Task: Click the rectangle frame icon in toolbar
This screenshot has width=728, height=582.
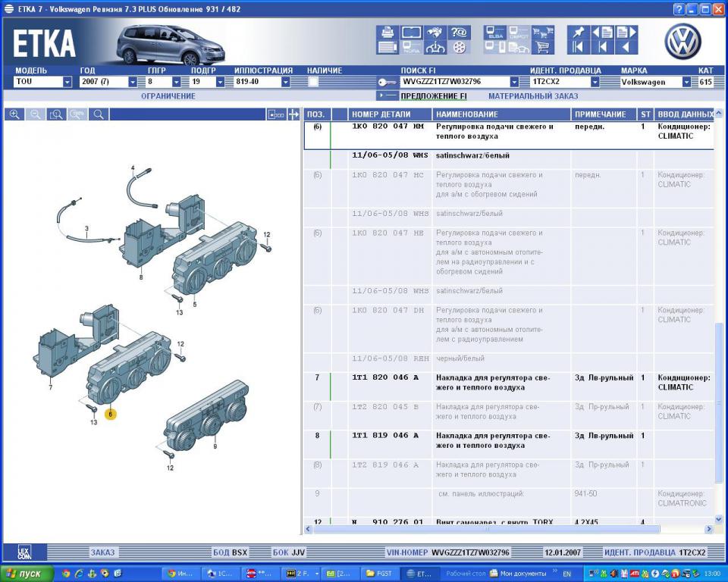Action: [411, 33]
